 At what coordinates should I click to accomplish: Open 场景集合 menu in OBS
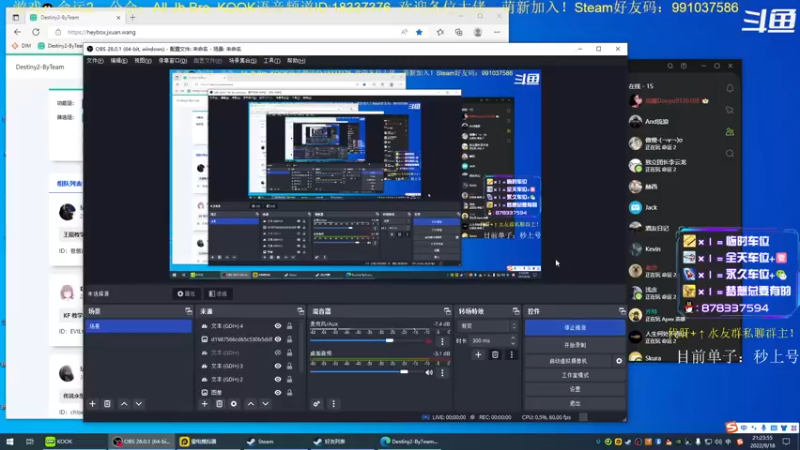click(x=242, y=61)
